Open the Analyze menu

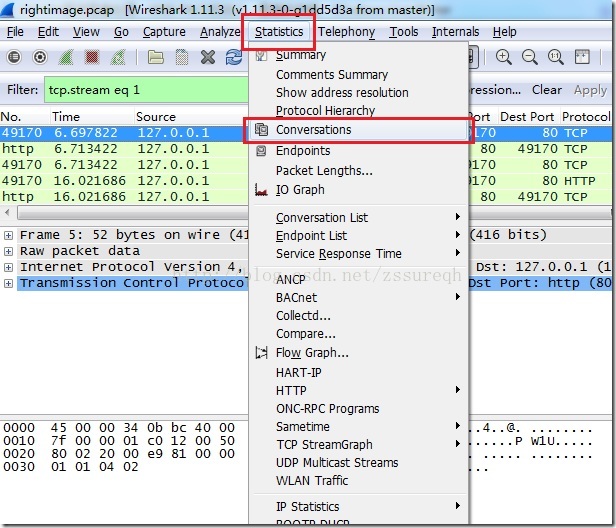tap(220, 32)
